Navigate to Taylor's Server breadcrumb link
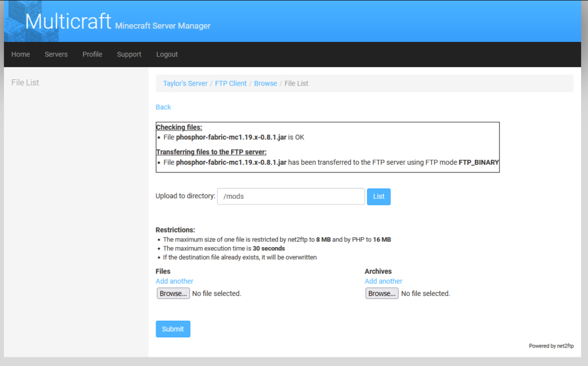588x366 pixels. click(x=185, y=83)
